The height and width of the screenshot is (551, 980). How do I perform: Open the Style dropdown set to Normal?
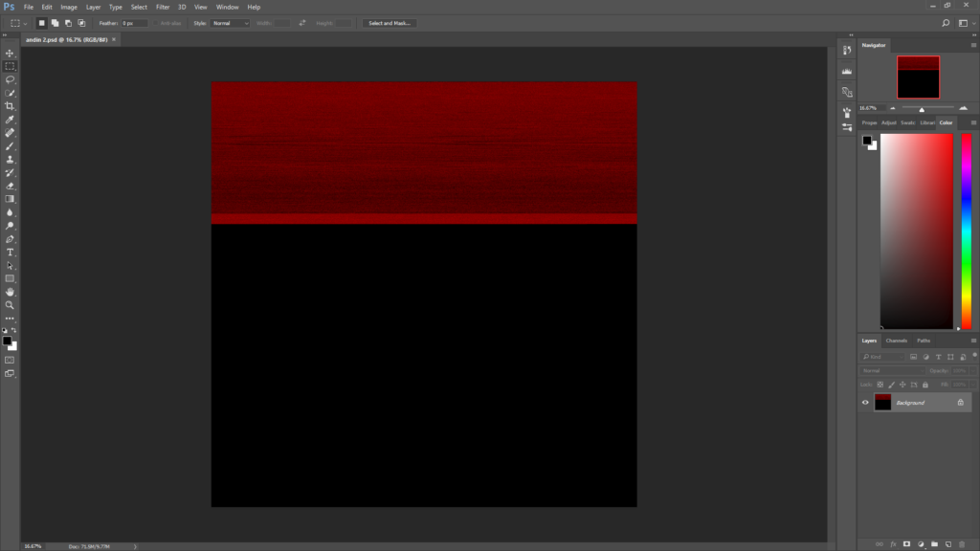pyautogui.click(x=230, y=23)
